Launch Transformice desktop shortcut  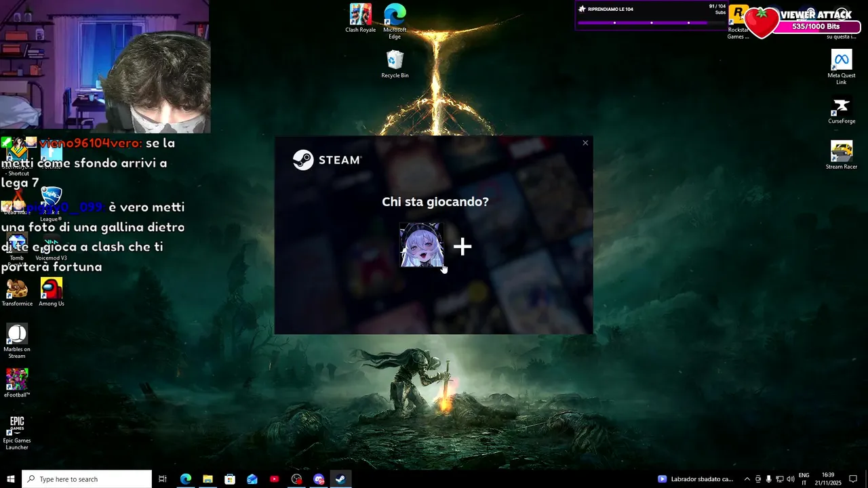[17, 292]
